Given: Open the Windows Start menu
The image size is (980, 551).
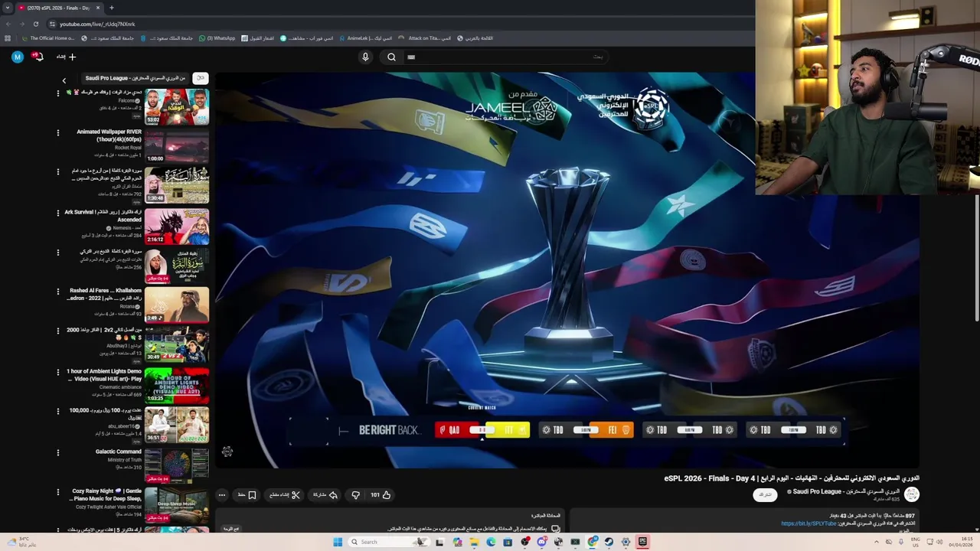Looking at the screenshot, I should 338,542.
